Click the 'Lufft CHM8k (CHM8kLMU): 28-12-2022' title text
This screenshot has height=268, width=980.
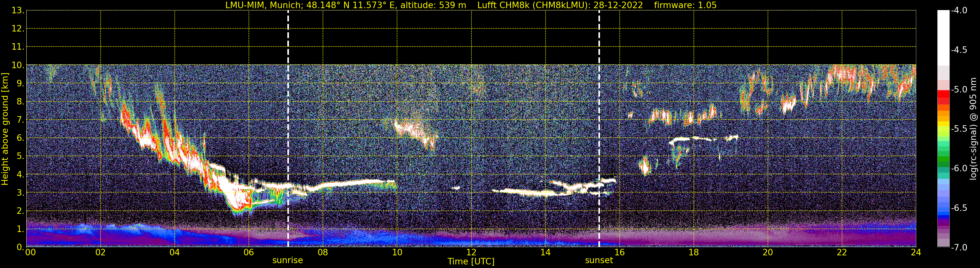560,5
